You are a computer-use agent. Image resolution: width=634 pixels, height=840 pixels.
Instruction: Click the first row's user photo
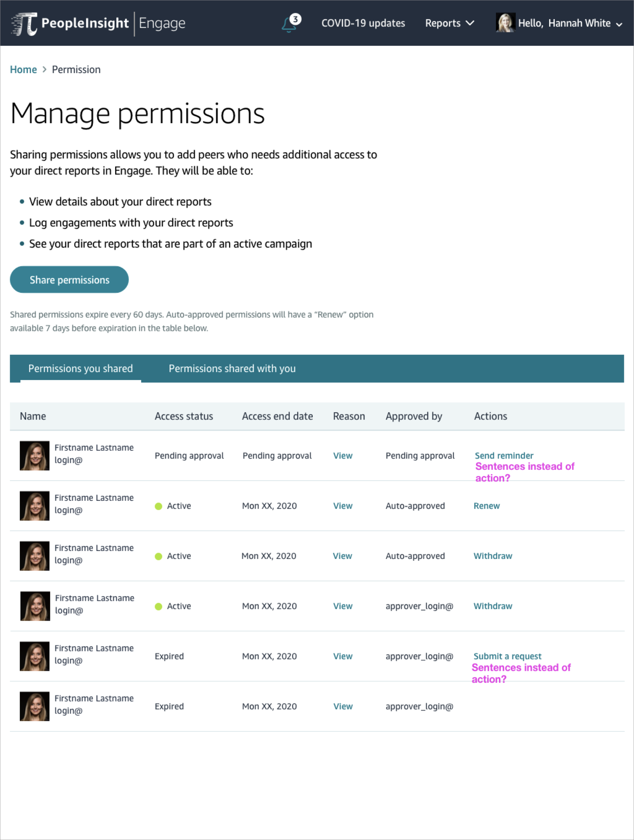pyautogui.click(x=35, y=455)
